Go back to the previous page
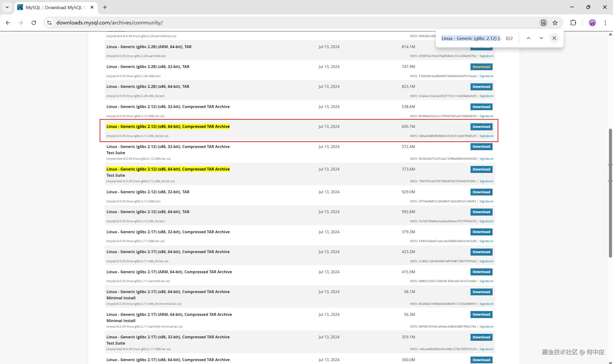 click(8, 23)
